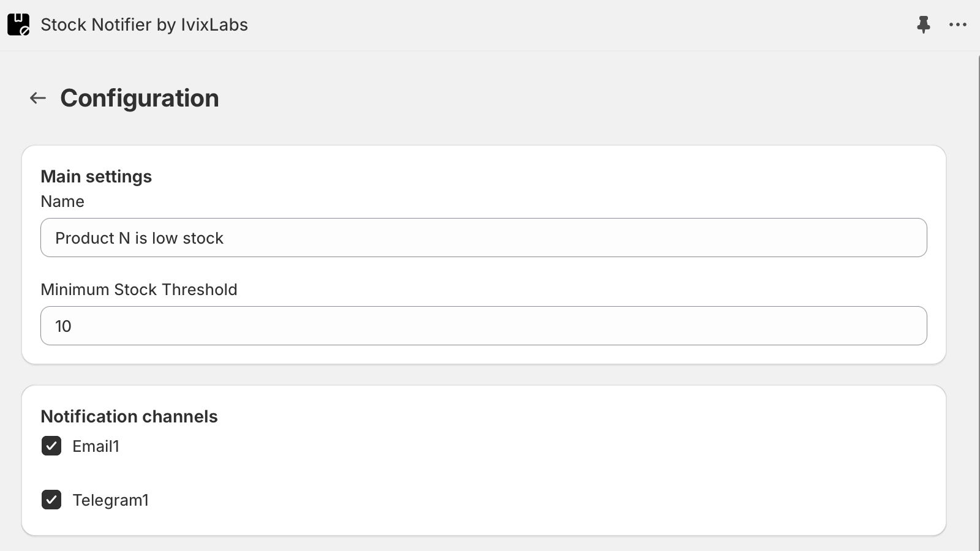Click the Configuration page heading
The image size is (980, 551).
(140, 97)
